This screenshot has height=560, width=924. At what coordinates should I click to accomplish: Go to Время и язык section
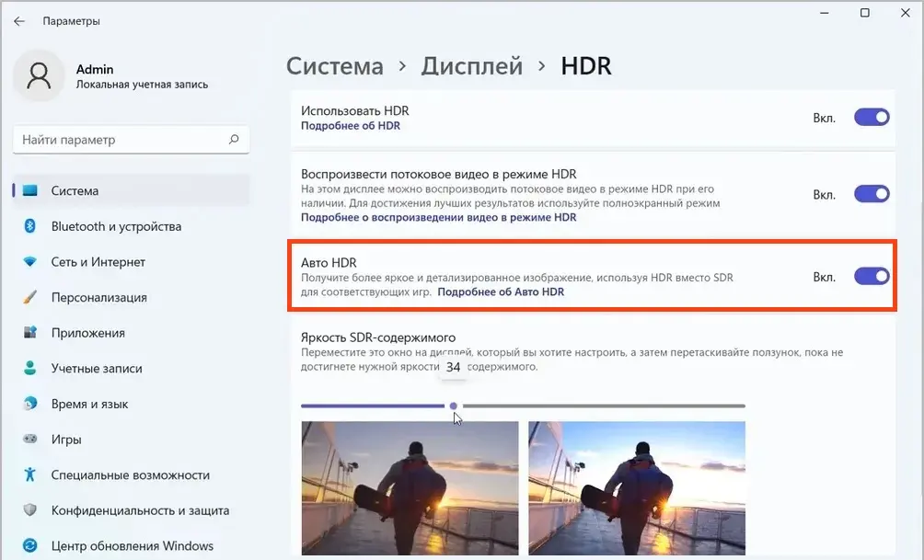(x=89, y=404)
